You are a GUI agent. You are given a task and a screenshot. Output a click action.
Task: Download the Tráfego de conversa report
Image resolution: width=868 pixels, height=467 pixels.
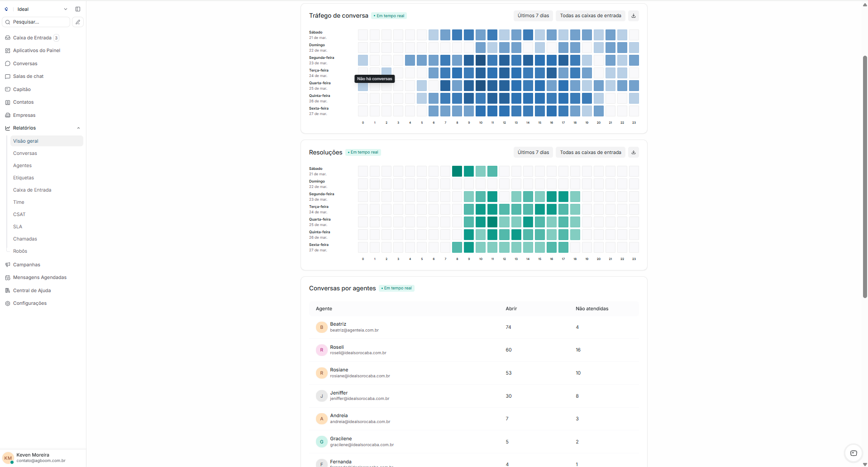(633, 15)
